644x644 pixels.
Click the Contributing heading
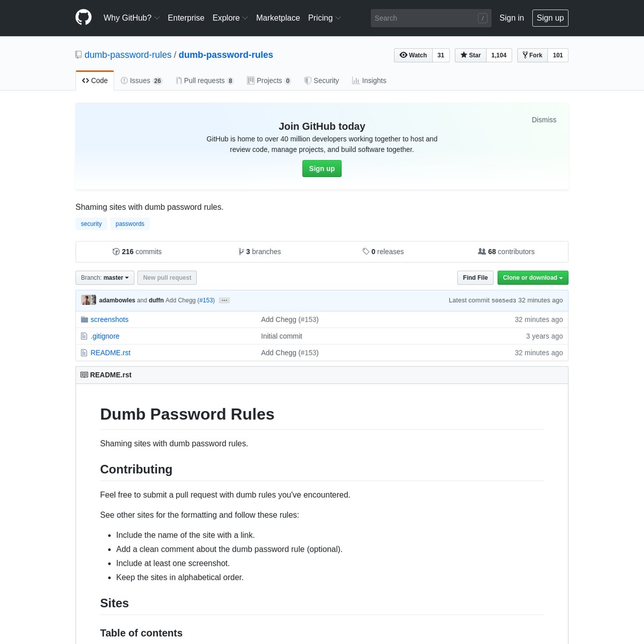point(136,469)
